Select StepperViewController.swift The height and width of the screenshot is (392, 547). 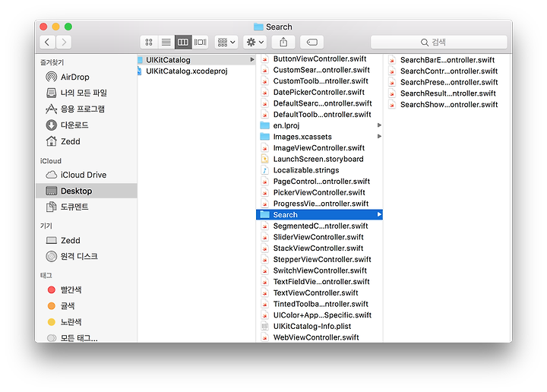(319, 260)
